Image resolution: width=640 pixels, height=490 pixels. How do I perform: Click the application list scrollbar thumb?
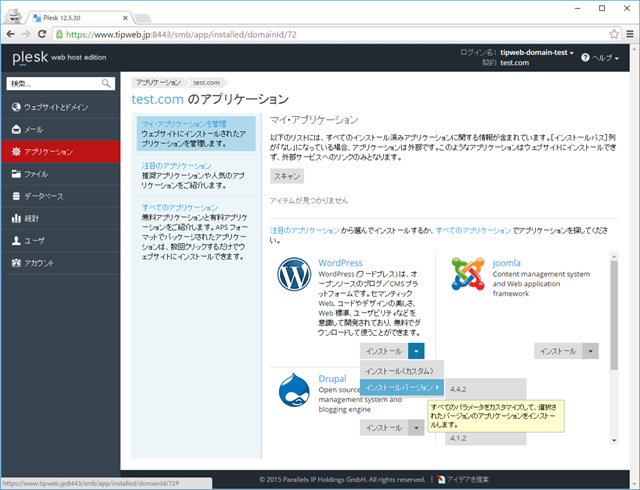click(x=614, y=316)
